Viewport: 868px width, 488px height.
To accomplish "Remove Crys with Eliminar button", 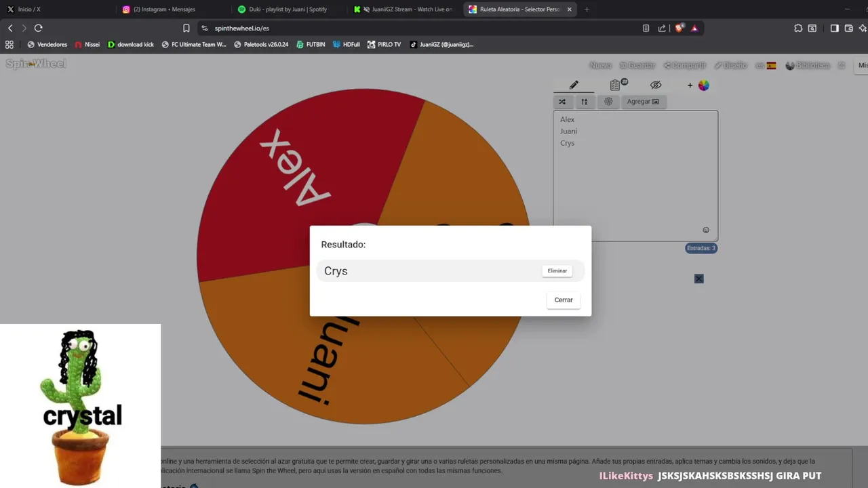I will (x=557, y=271).
